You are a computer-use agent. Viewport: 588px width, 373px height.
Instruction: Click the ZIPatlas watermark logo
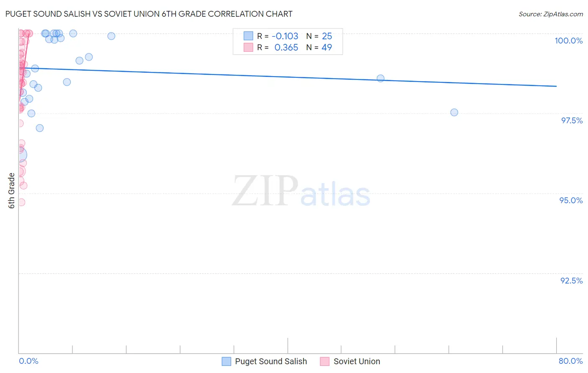[301, 192]
